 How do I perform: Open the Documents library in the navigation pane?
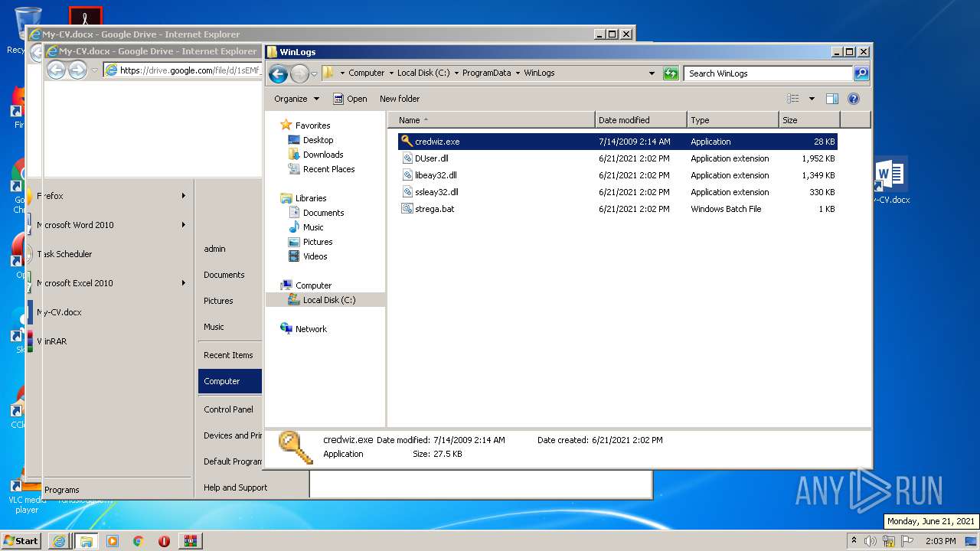[323, 213]
